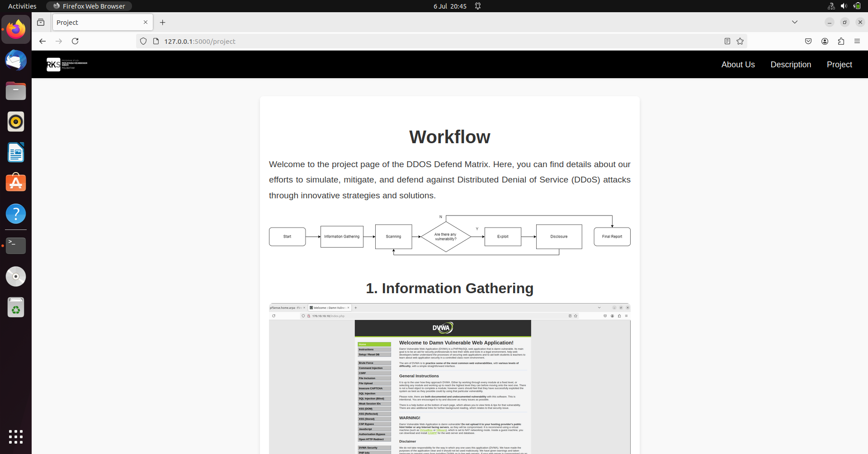Open the Activities overview
The width and height of the screenshot is (868, 454).
(22, 6)
